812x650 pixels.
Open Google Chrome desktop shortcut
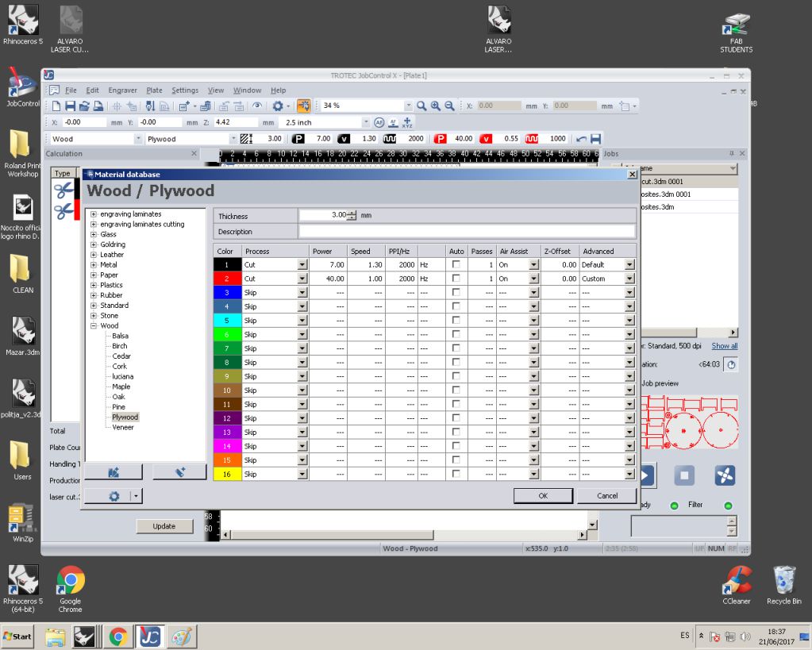coord(71,590)
